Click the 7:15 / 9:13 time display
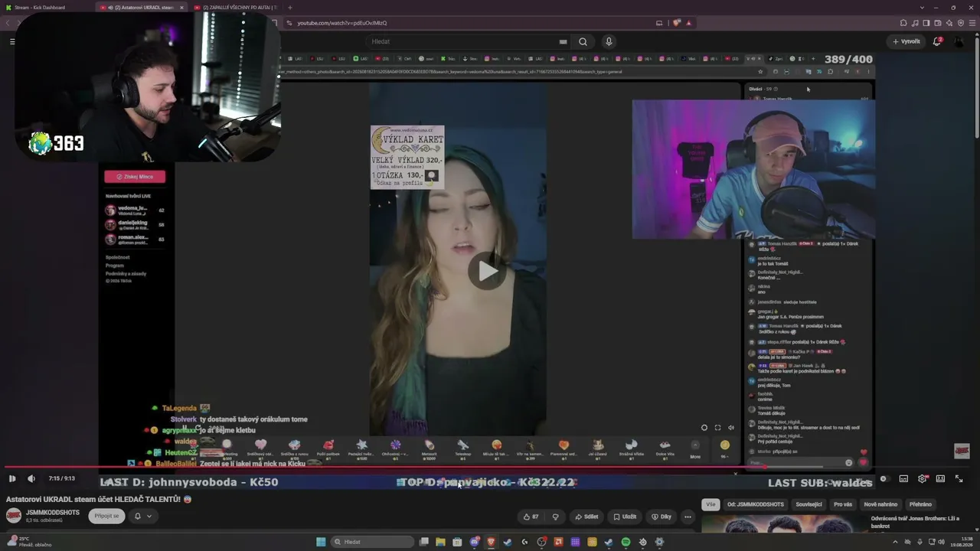 point(61,479)
